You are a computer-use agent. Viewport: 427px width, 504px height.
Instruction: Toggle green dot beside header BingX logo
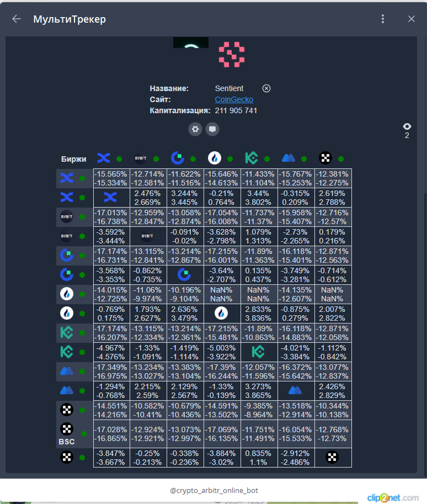coord(119,159)
